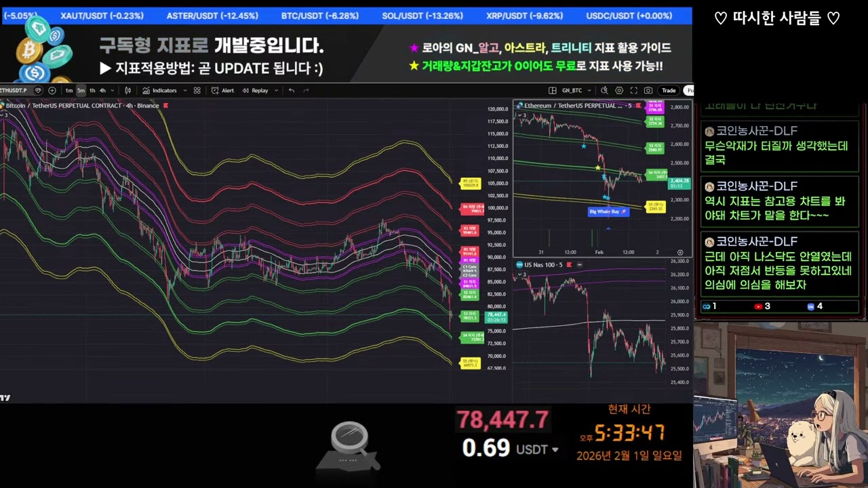Click the Big Whale Buy label
Screen dimensions: 868x488
[608, 211]
